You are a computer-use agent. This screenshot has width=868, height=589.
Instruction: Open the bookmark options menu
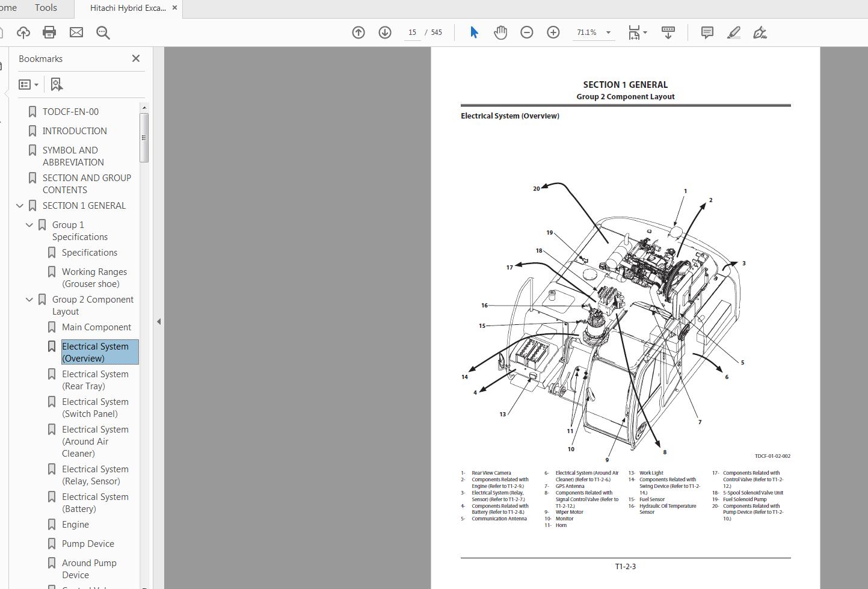[28, 84]
